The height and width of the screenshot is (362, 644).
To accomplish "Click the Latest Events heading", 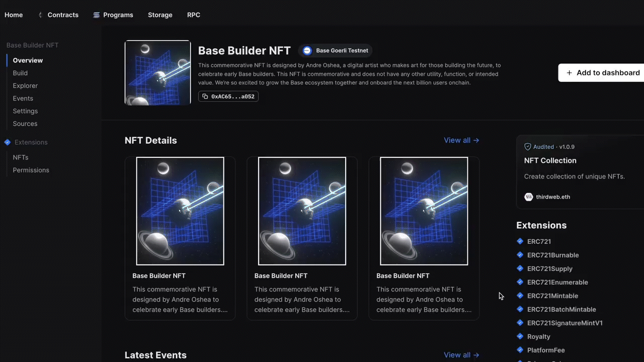I will click(155, 355).
